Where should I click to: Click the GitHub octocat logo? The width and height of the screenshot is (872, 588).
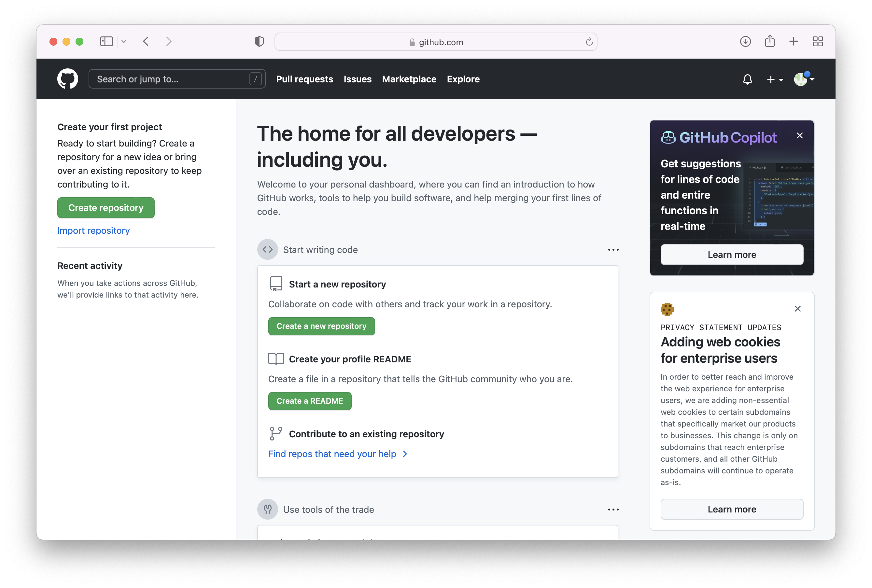tap(67, 79)
